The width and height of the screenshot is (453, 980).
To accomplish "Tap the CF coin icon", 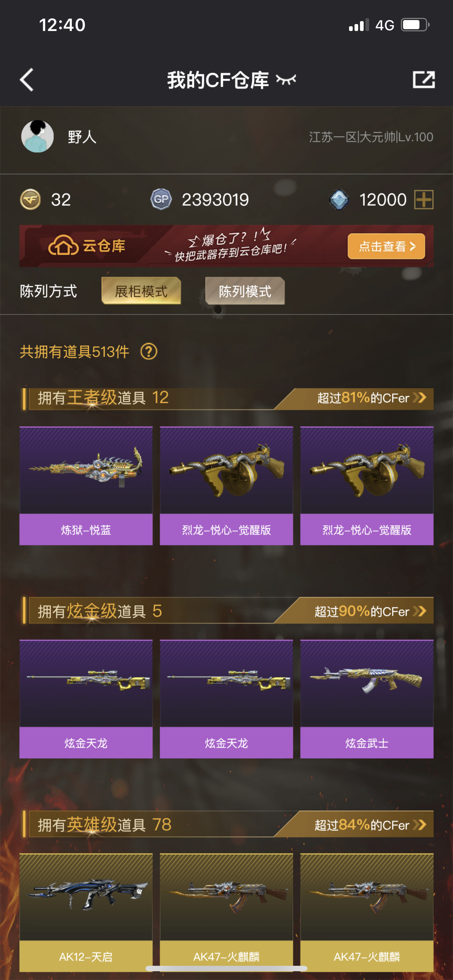I will click(x=30, y=199).
